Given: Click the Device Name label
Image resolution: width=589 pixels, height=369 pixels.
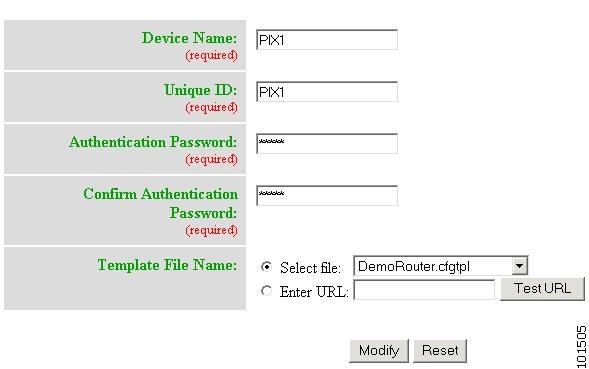Looking at the screenshot, I should (189, 38).
